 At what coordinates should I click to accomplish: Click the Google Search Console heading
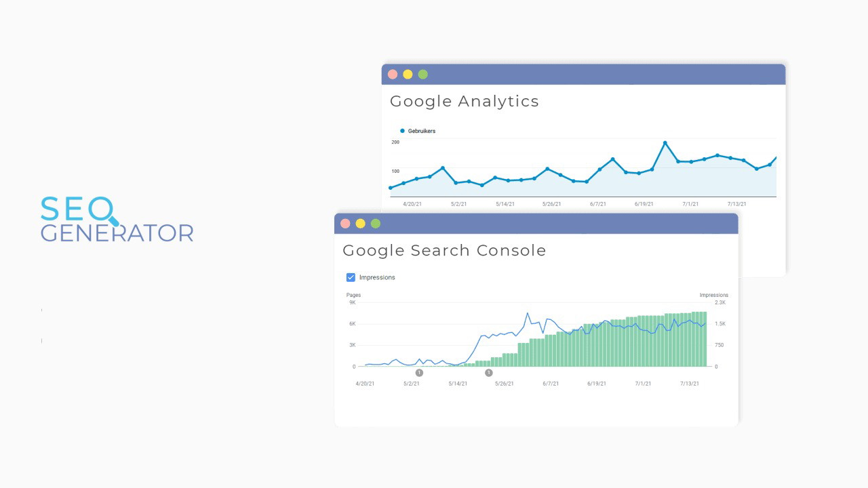[x=444, y=251]
